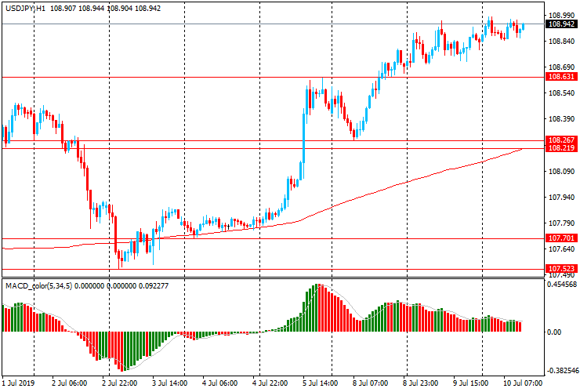Select the 108.219 horizontal line label
This screenshot has width=580, height=392.
coord(561,148)
